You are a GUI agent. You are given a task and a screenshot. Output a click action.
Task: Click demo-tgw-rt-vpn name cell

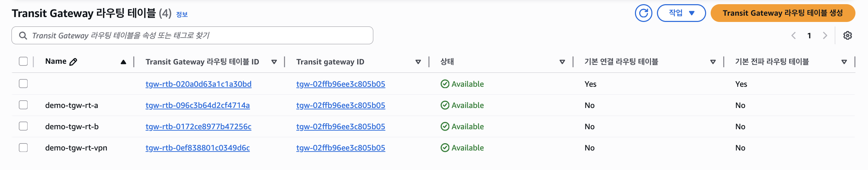point(76,148)
